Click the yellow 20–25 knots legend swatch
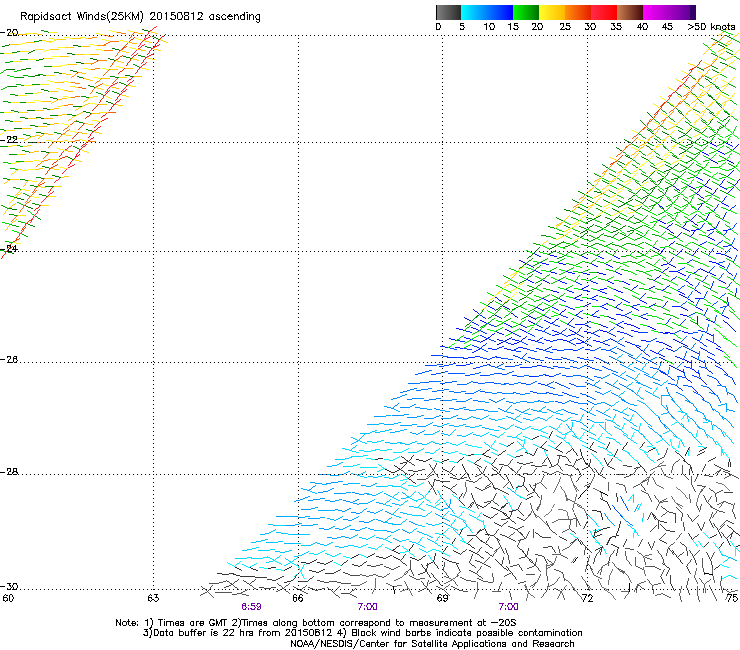Screen dimensions: 740x650 tap(552, 12)
